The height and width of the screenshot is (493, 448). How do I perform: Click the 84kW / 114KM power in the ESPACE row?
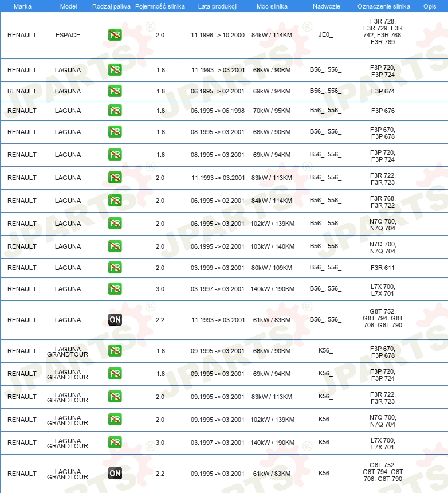tap(272, 35)
